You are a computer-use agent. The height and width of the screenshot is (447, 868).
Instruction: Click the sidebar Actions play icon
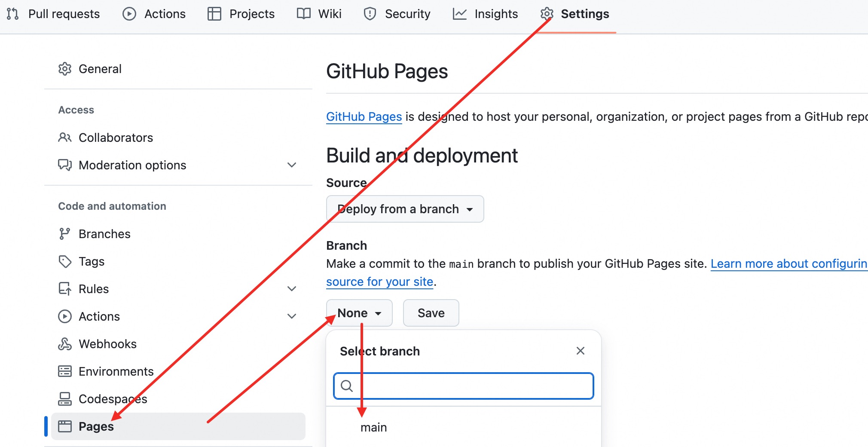click(x=65, y=316)
